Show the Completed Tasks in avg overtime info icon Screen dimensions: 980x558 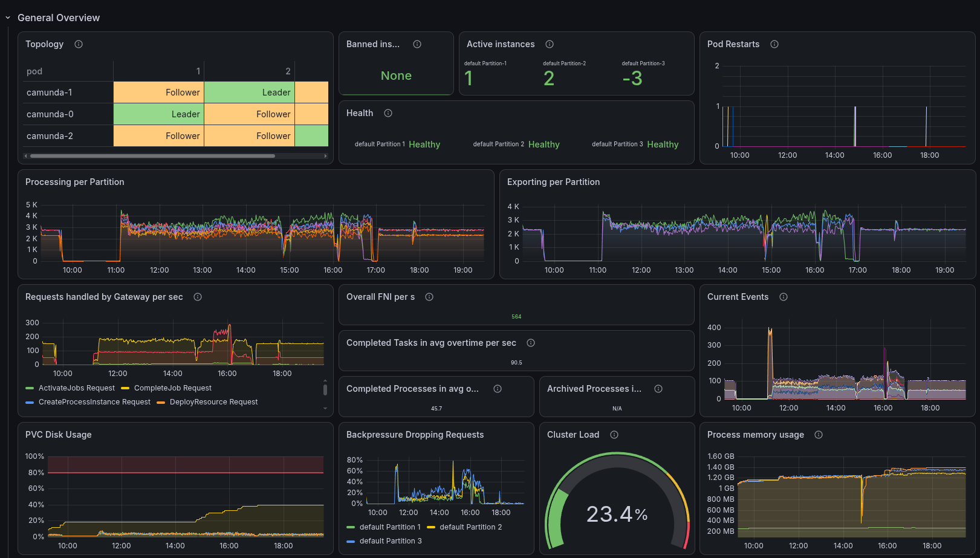pos(531,343)
